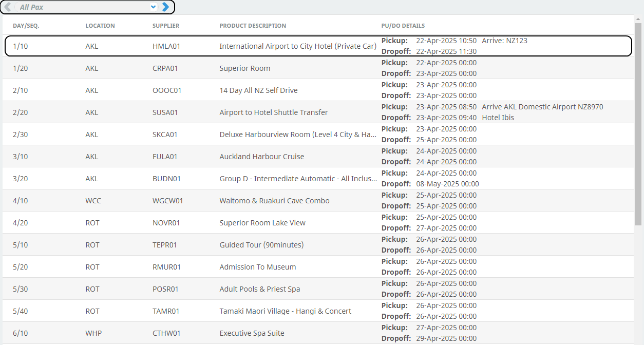The width and height of the screenshot is (644, 345).
Task: Select the Tamaki Maori Village row
Action: [x=285, y=311]
